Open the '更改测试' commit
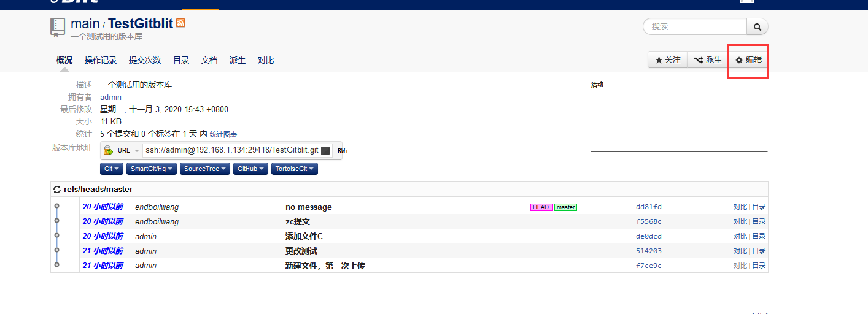Viewport: 868px width, 314px height. click(301, 251)
